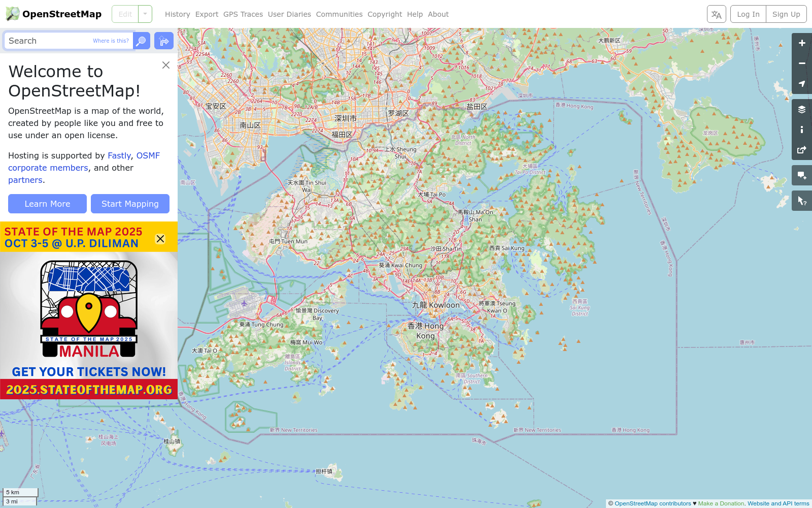This screenshot has width=812, height=508.
Task: Click the 深圳市 map label
Action: coord(346,118)
